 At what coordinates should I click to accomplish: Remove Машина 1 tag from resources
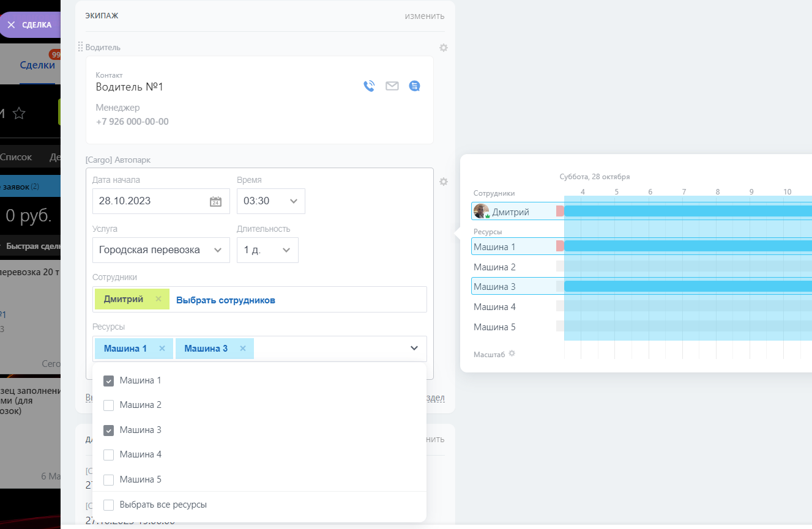[162, 349]
